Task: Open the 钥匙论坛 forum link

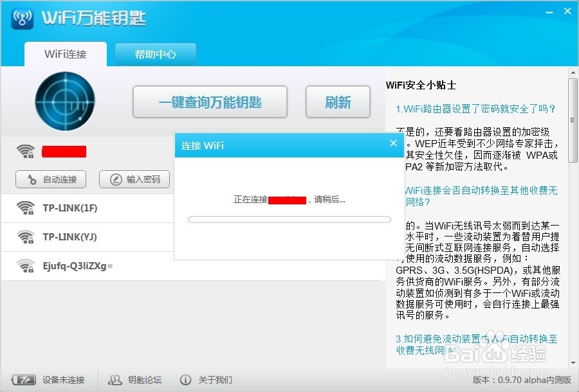Action: tap(145, 380)
